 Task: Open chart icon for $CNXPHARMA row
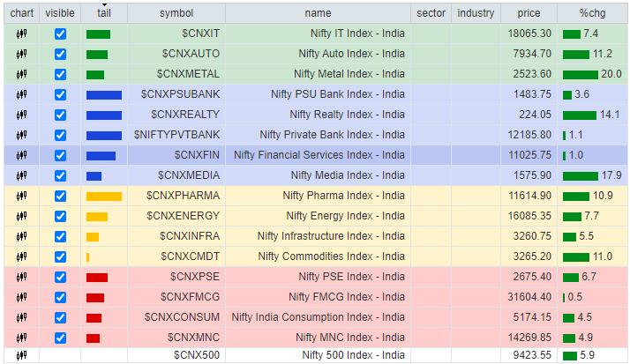click(21, 196)
